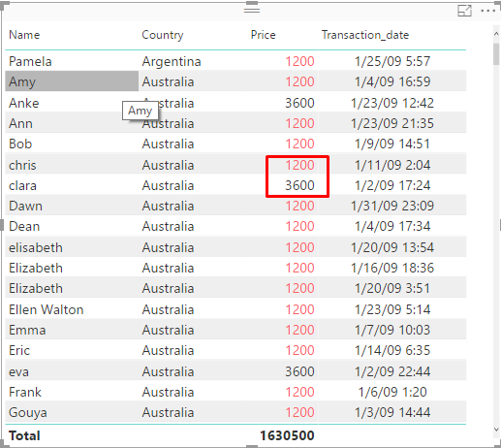
Task: Open the More options ellipsis menu
Action: [x=487, y=11]
